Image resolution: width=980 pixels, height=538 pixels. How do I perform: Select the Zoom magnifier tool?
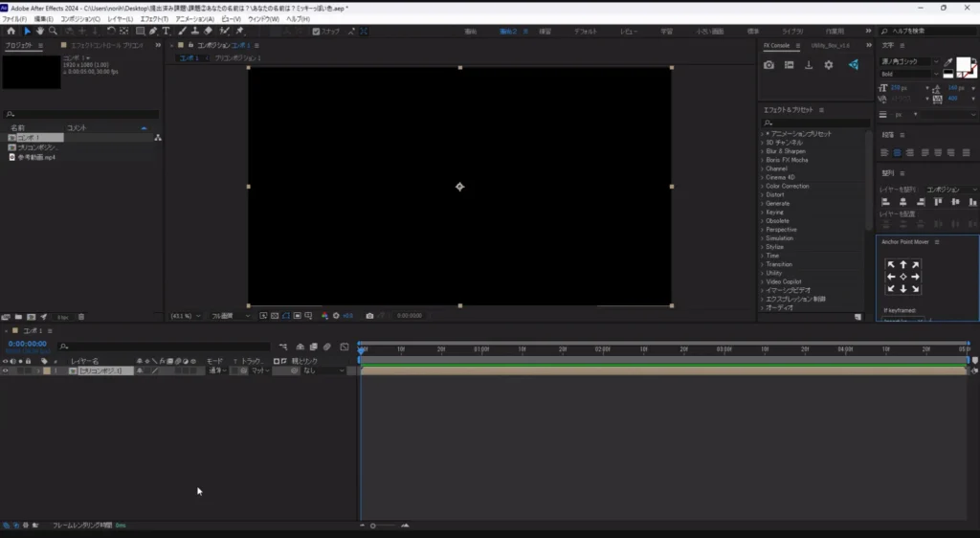52,32
